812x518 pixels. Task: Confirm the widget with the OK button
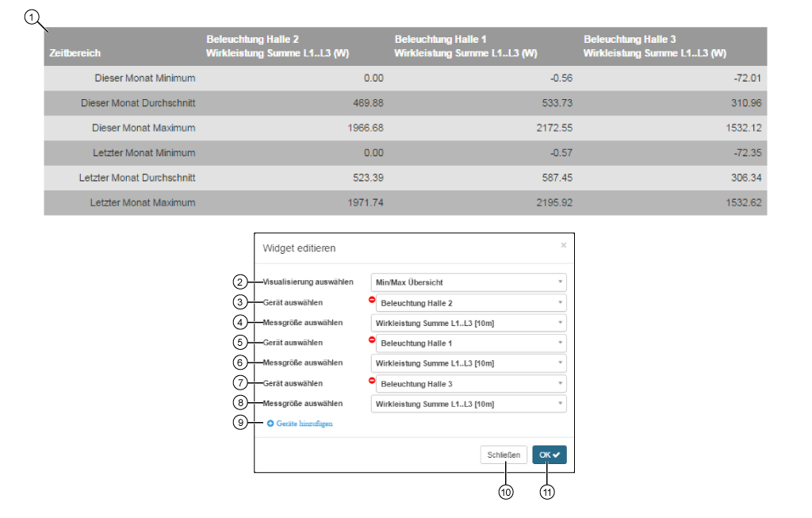550,455
